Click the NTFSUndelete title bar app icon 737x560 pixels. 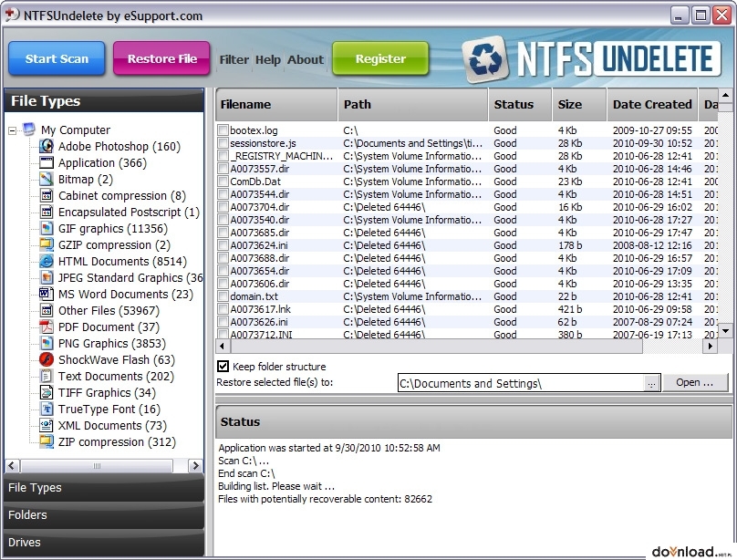point(12,15)
